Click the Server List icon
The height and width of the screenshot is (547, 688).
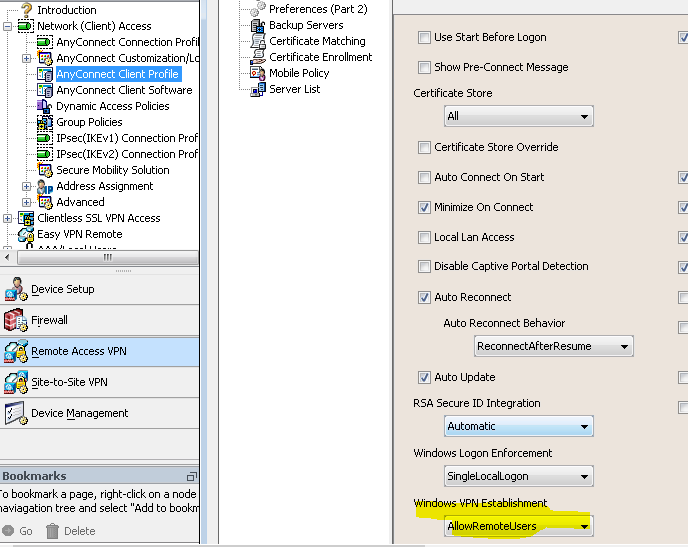258,89
